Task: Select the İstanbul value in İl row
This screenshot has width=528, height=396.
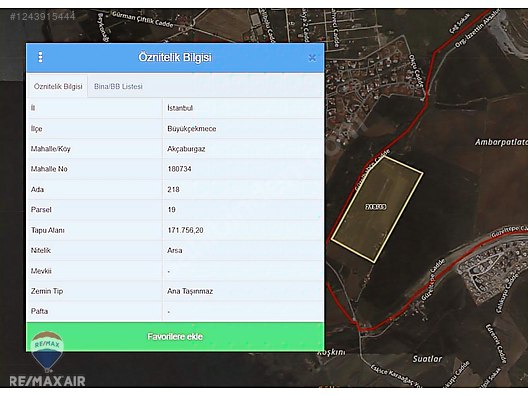Action: click(180, 108)
